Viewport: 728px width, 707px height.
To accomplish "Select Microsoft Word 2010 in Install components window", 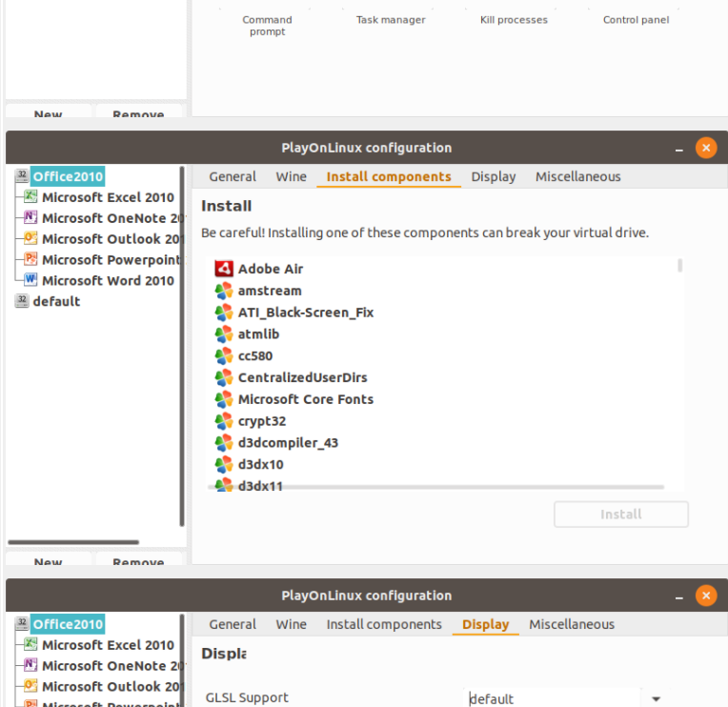I will pos(108,280).
